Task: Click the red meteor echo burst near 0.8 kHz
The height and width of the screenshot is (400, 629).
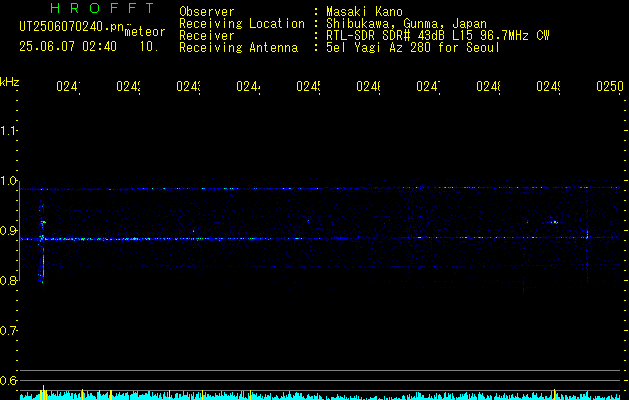Action: [43, 267]
